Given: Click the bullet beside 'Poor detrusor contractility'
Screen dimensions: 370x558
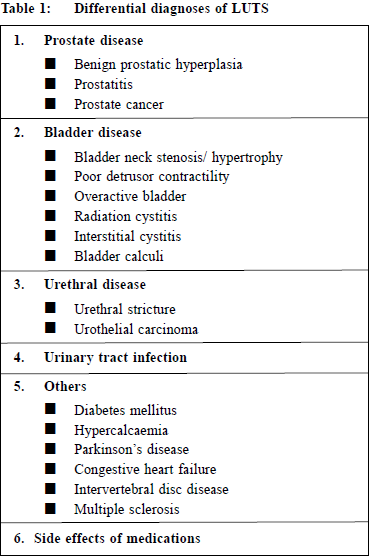Looking at the screenshot, I should pos(50,175).
